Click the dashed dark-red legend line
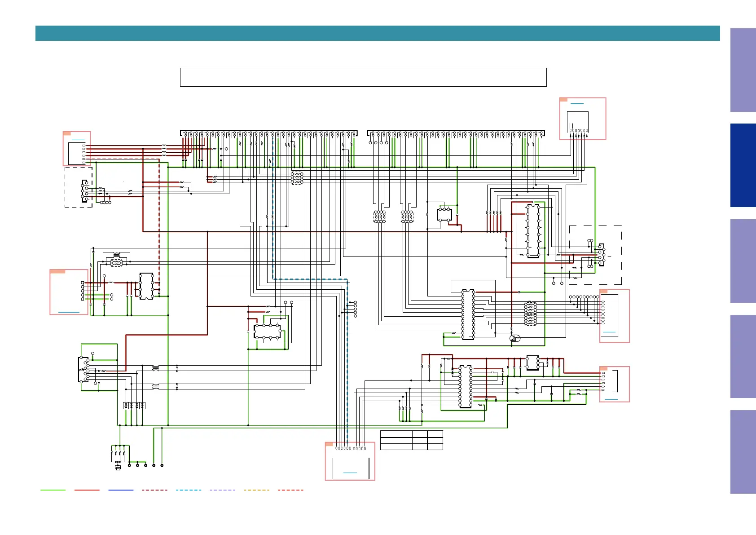 pyautogui.click(x=155, y=490)
